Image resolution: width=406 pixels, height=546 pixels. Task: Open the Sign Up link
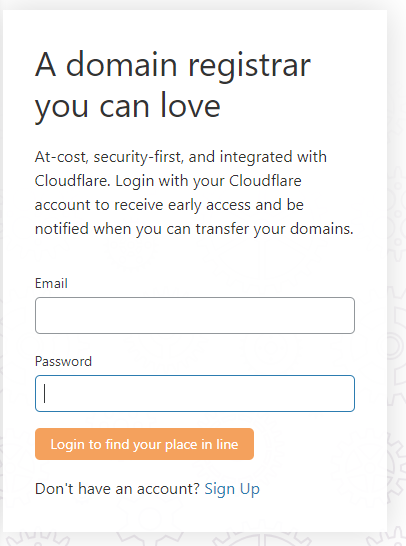pyautogui.click(x=232, y=489)
